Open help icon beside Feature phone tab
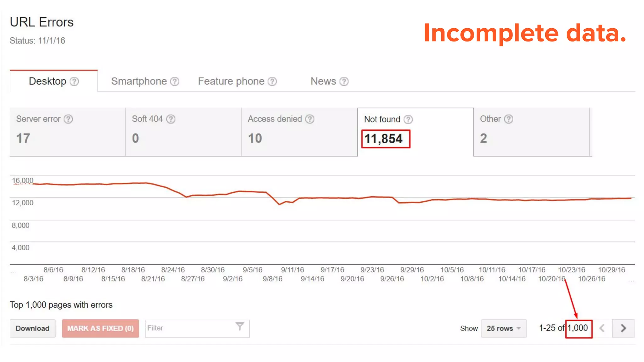 272,82
